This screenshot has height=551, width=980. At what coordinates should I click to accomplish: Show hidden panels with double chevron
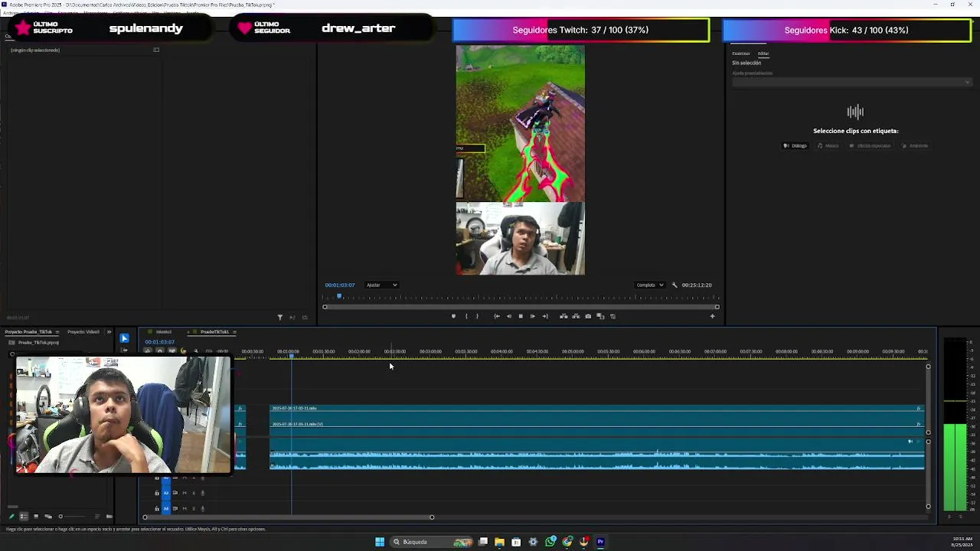pos(109,332)
